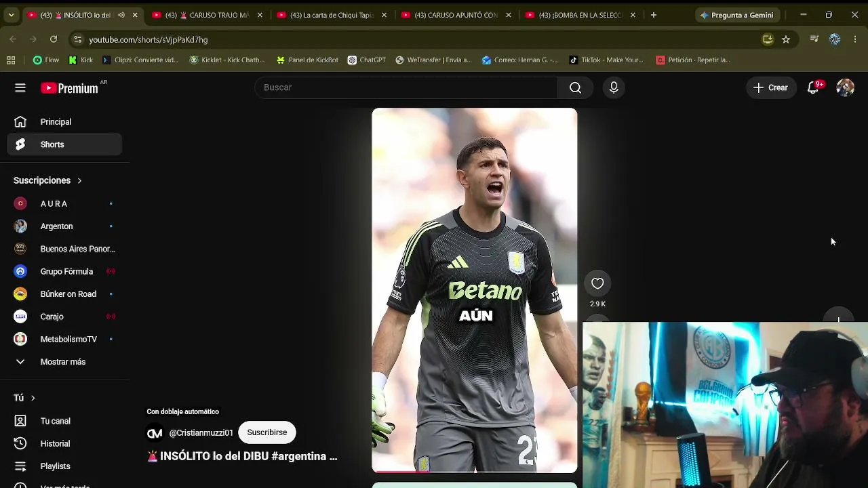The width and height of the screenshot is (868, 488).
Task: Click the browser forward arrow
Action: point(33,39)
